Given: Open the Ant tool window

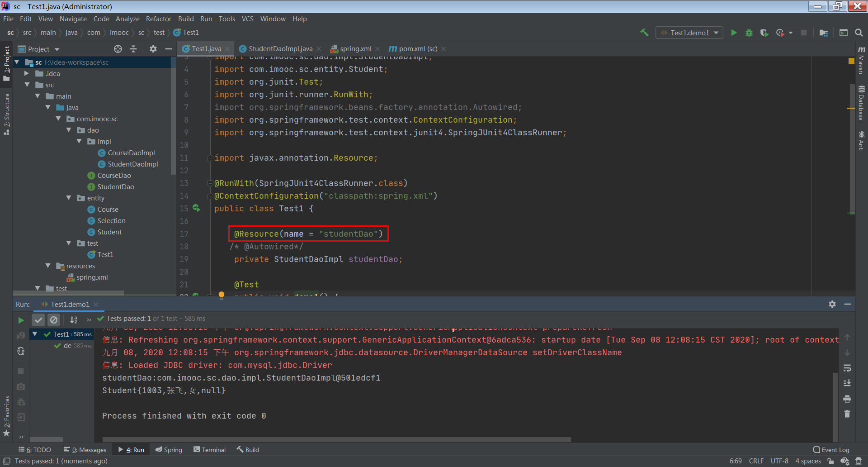Looking at the screenshot, I should tap(861, 140).
